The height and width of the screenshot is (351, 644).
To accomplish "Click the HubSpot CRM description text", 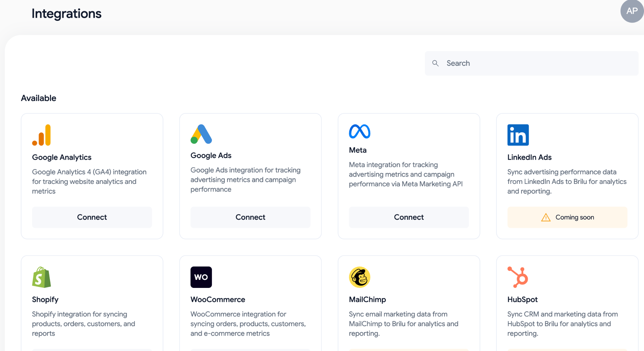I will [x=562, y=324].
